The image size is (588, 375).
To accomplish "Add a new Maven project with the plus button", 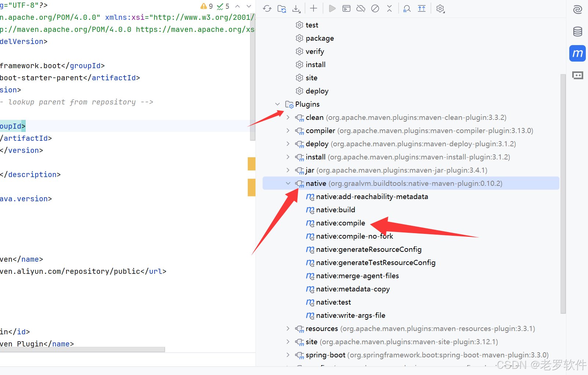I will click(313, 8).
